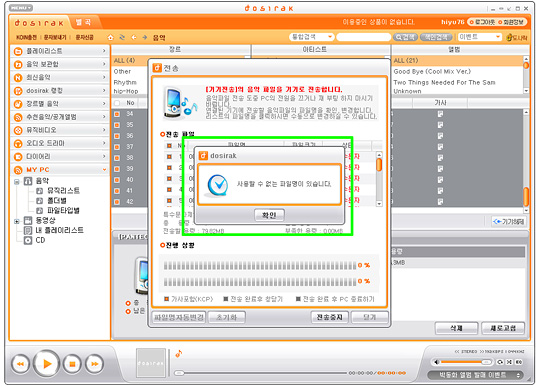Enable the 전송 완료후 창닫기 checkbox
Image resolution: width=540 pixels, height=387 pixels.
pyautogui.click(x=226, y=299)
